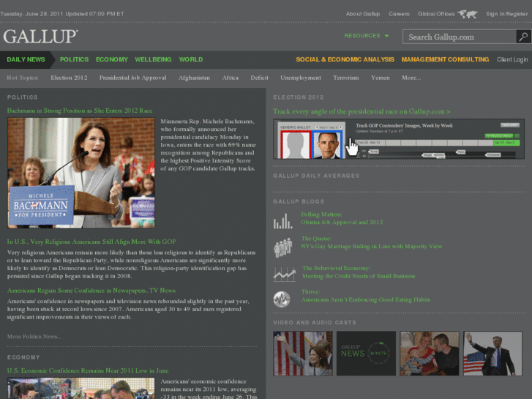532x399 pixels.
Task: Expand the Resources dropdown arrow
Action: [386, 36]
